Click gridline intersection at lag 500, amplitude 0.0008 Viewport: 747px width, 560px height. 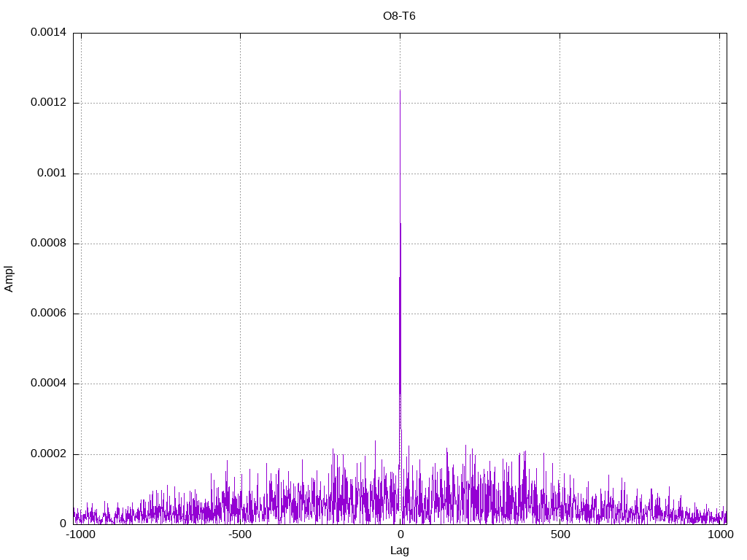(x=560, y=244)
